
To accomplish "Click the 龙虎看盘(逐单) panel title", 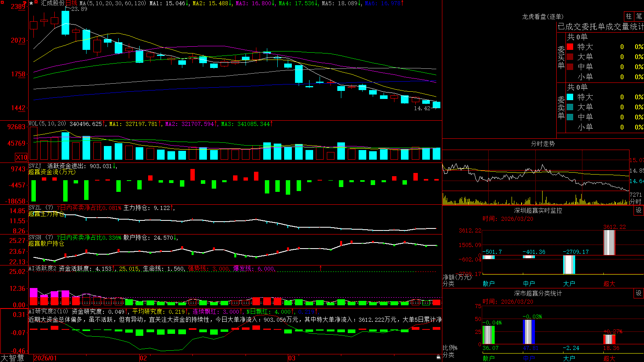I will (543, 16).
